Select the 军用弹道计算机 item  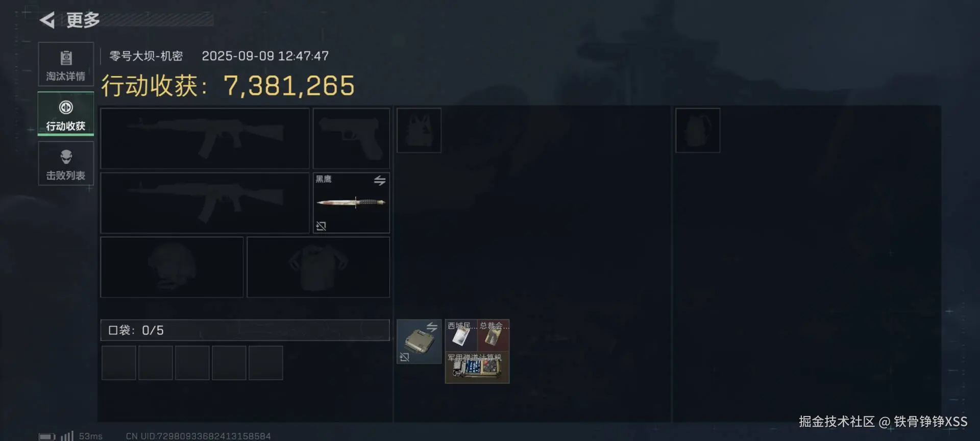(x=477, y=367)
